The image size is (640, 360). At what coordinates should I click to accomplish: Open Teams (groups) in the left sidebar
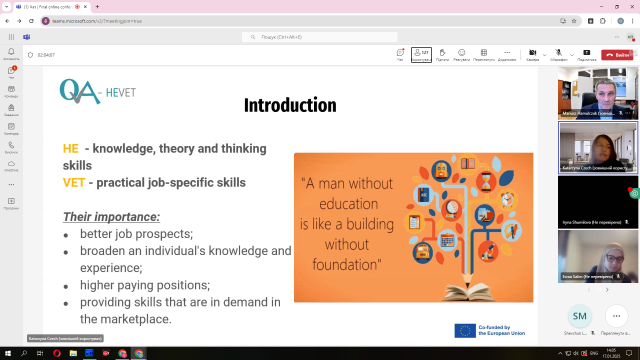point(11,91)
